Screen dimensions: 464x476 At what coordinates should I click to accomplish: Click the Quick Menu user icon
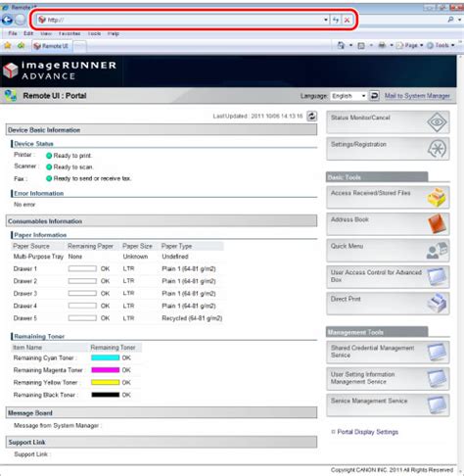click(437, 251)
